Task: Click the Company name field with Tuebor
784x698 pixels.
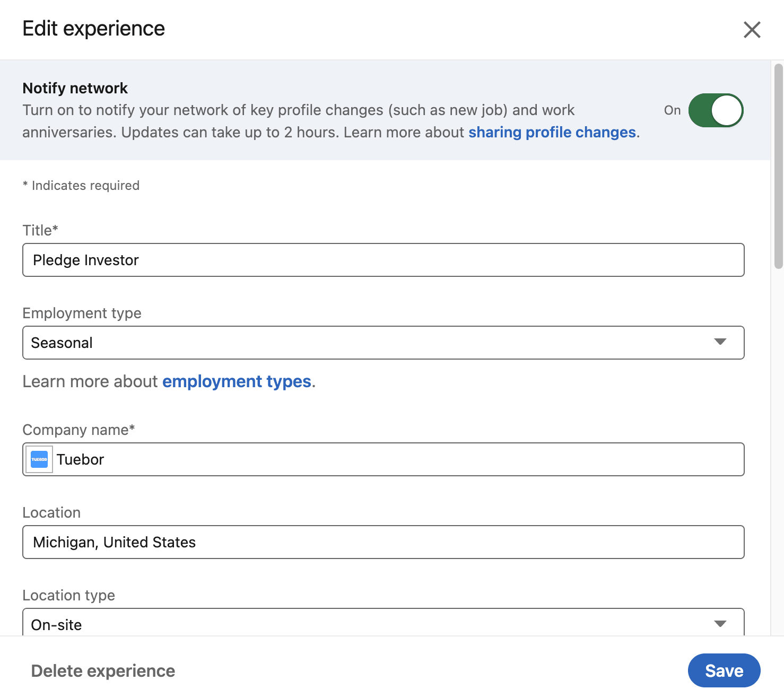Action: click(383, 459)
